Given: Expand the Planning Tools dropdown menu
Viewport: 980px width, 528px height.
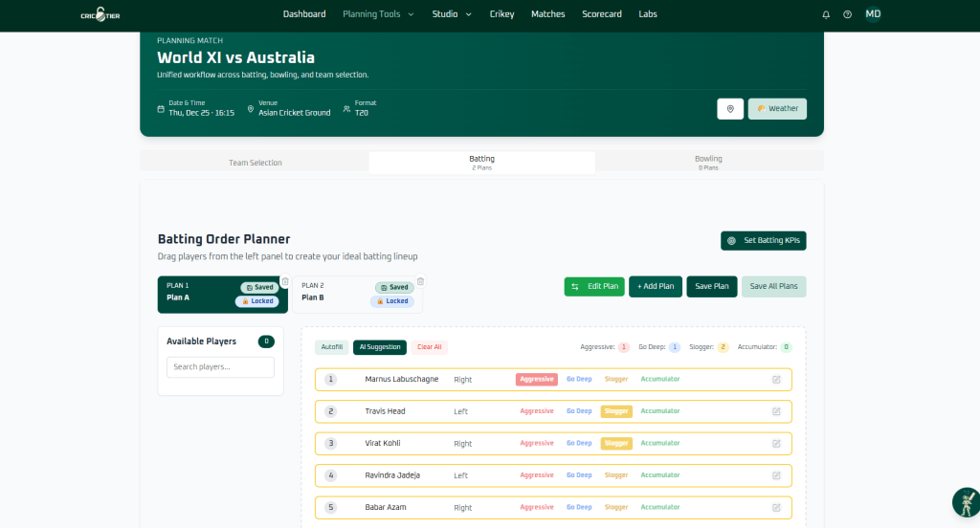Looking at the screenshot, I should point(378,14).
